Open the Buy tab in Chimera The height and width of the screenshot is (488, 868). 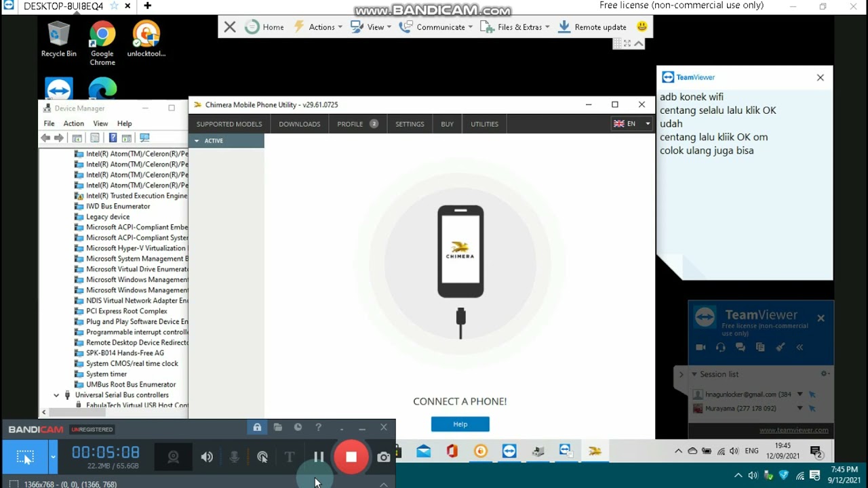pos(448,124)
